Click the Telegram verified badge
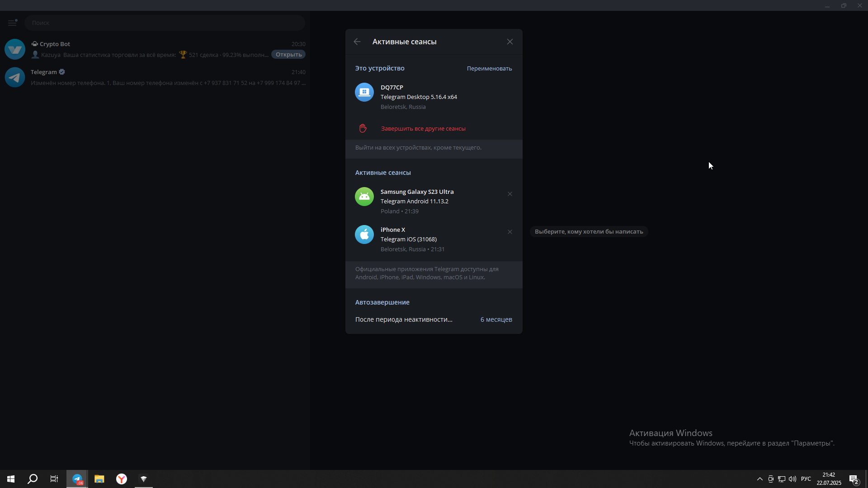The height and width of the screenshot is (488, 868). pos(62,72)
